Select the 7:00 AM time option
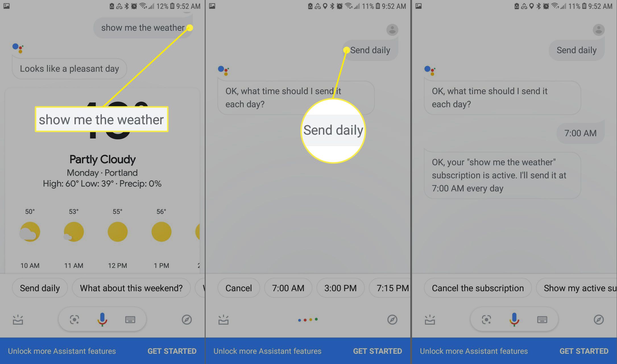This screenshot has height=364, width=617. coord(288,287)
